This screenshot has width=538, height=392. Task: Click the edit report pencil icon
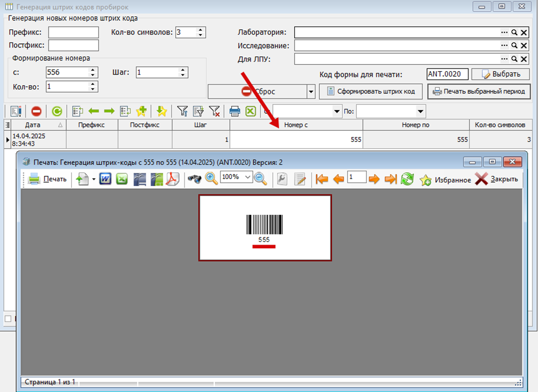[x=300, y=179]
